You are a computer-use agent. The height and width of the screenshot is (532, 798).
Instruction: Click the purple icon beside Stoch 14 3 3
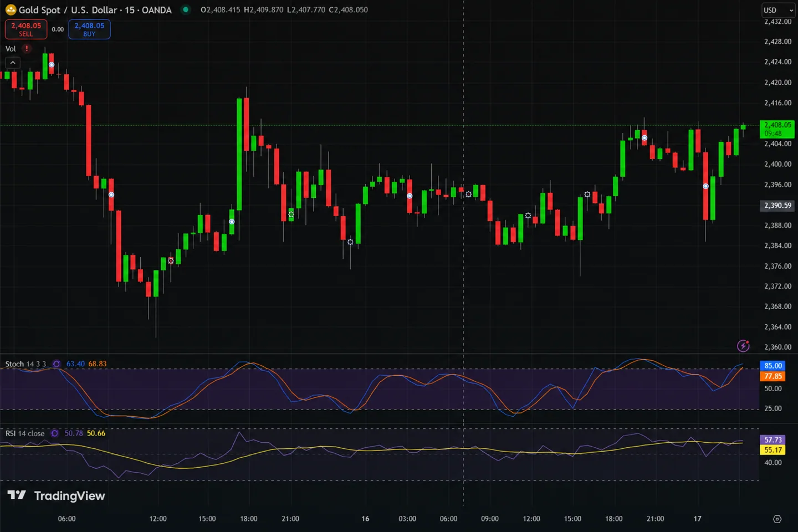57,364
